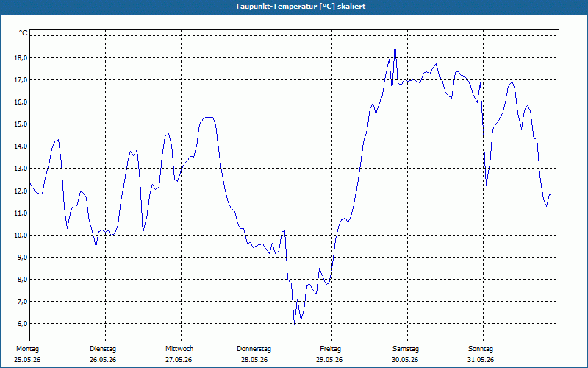Screen dimensions: 588x368
Task: Click the °C unit label on the axis
Action: [24, 33]
